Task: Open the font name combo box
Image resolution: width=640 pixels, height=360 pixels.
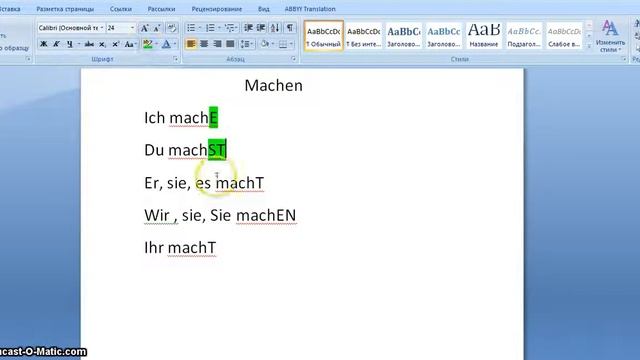Action: (71, 28)
